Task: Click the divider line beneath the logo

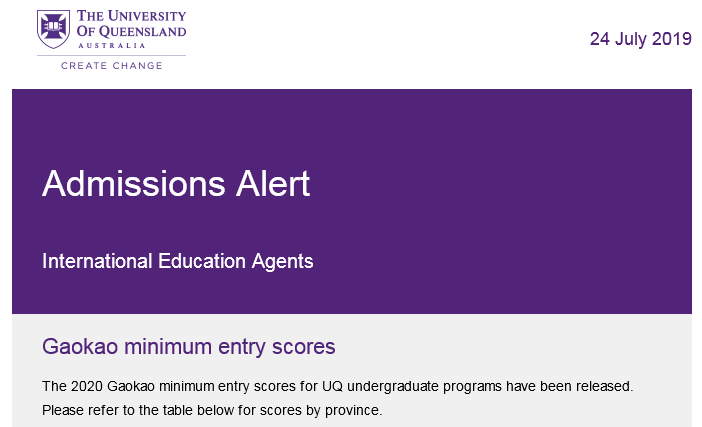Action: pyautogui.click(x=111, y=56)
